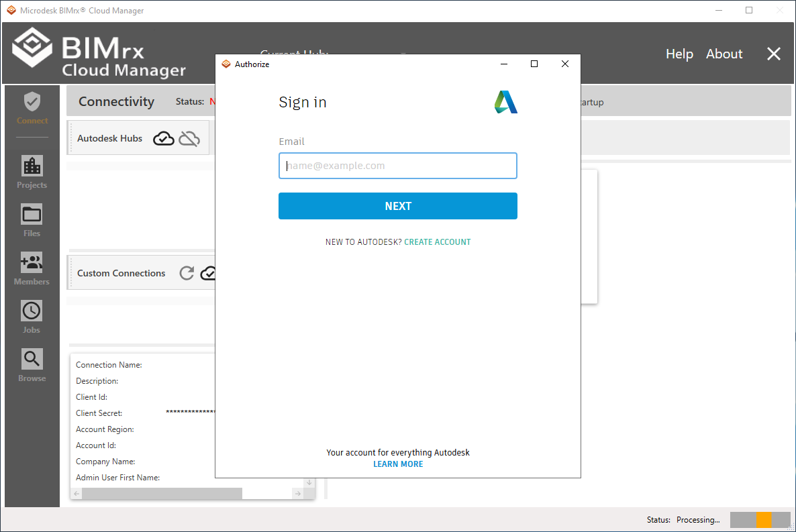
Task: Open the Connect shield icon in sidebar
Action: pyautogui.click(x=32, y=102)
